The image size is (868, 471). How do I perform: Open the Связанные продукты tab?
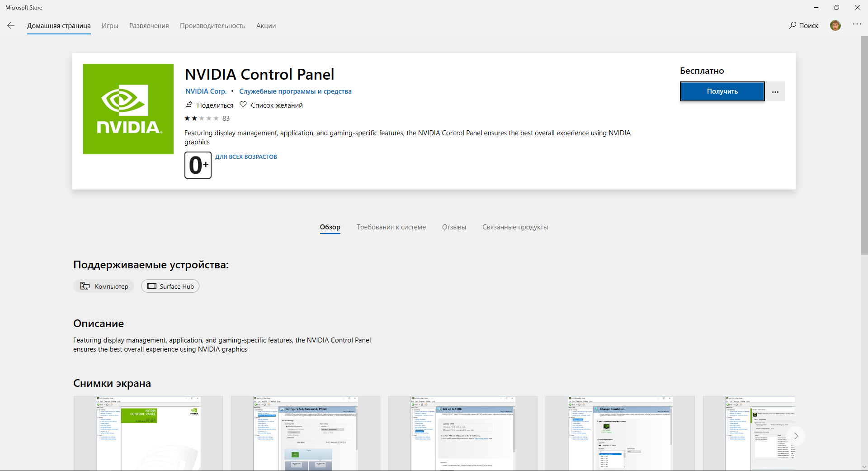(515, 227)
